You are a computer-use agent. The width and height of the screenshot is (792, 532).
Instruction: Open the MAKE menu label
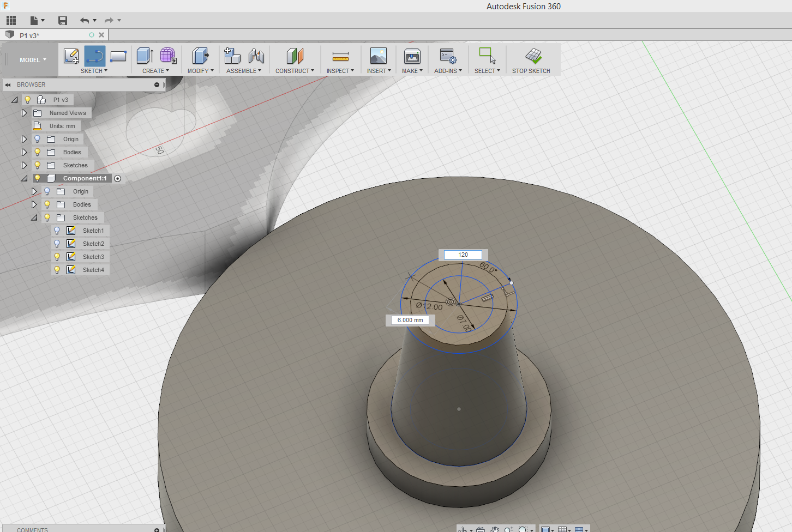412,71
